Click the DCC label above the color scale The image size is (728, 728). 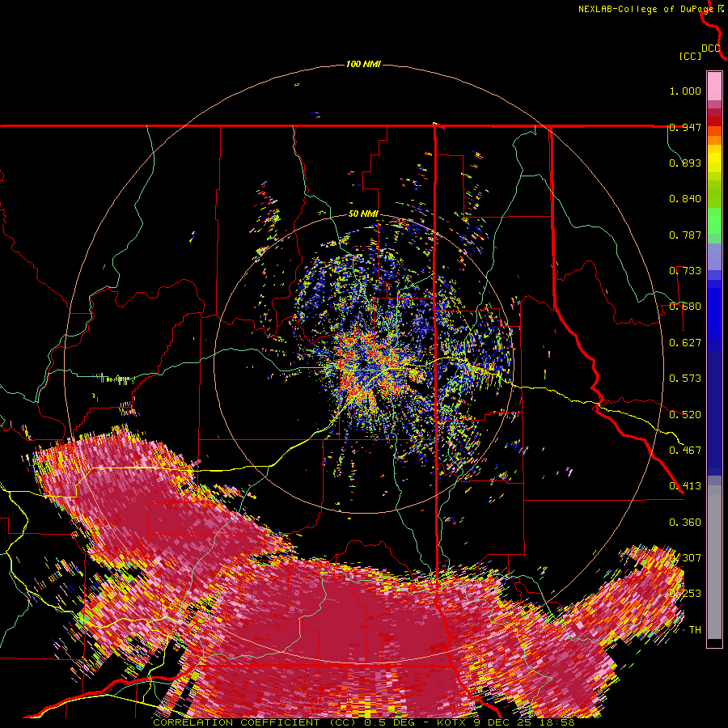pos(711,49)
